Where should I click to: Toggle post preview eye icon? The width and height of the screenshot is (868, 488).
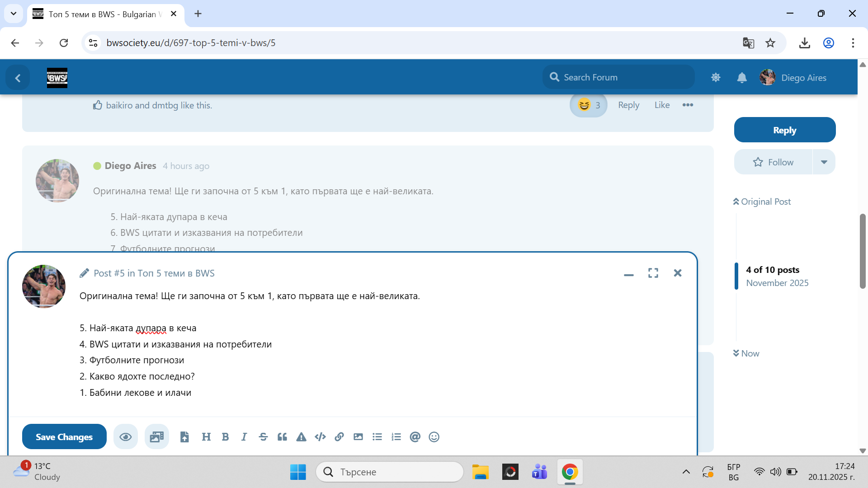pos(125,437)
